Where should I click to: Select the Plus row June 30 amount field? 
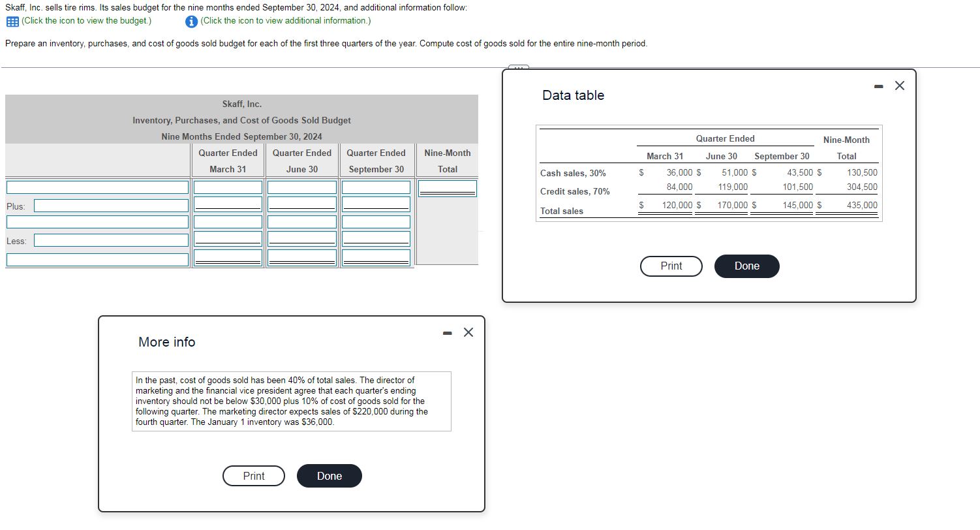tap(302, 204)
